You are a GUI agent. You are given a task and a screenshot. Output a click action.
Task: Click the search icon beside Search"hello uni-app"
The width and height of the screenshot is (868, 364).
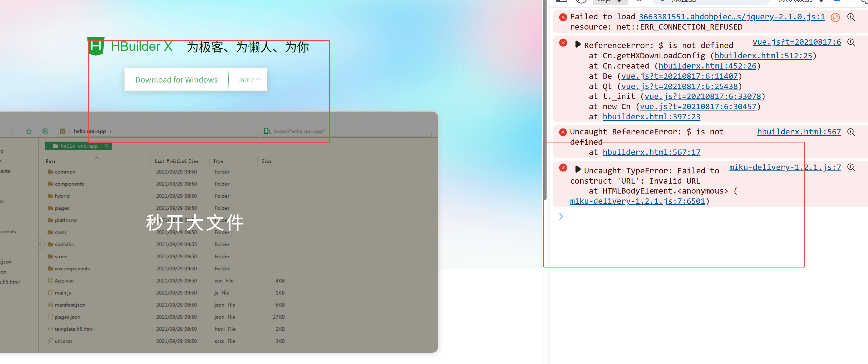pos(267,131)
